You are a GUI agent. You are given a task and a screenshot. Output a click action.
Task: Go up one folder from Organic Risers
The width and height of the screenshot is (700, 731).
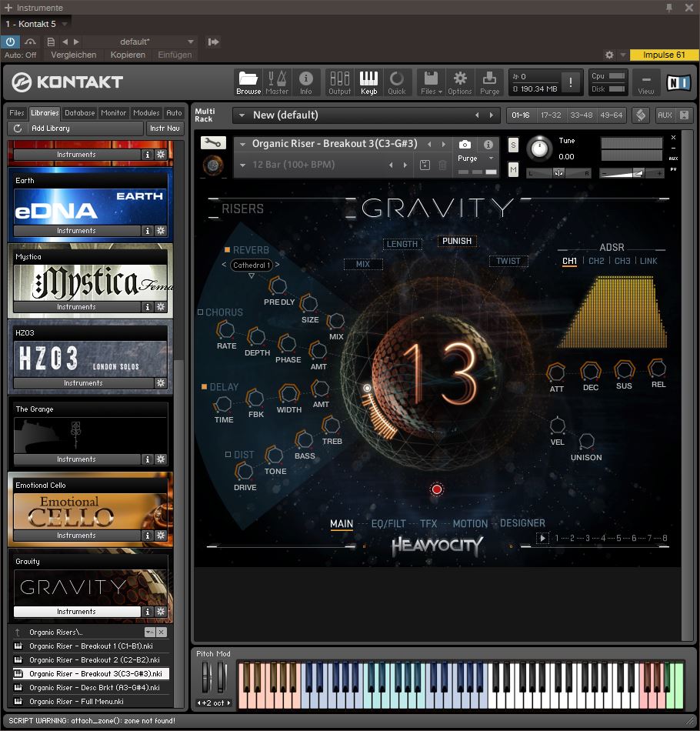[x=18, y=633]
